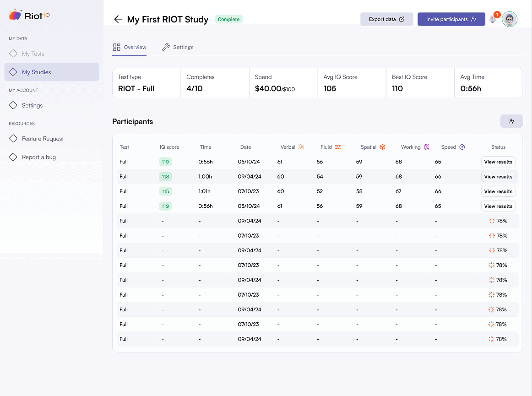Click the Invite participants button
532x396 pixels.
451,19
